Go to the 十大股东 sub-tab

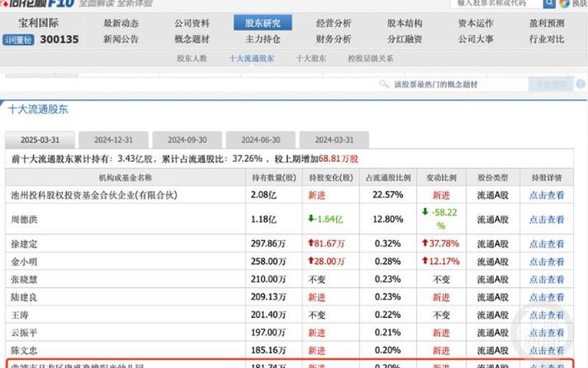[x=311, y=59]
